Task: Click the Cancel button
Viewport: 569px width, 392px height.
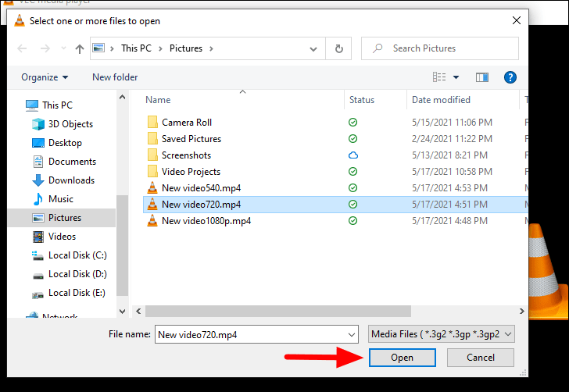Action: pos(481,358)
